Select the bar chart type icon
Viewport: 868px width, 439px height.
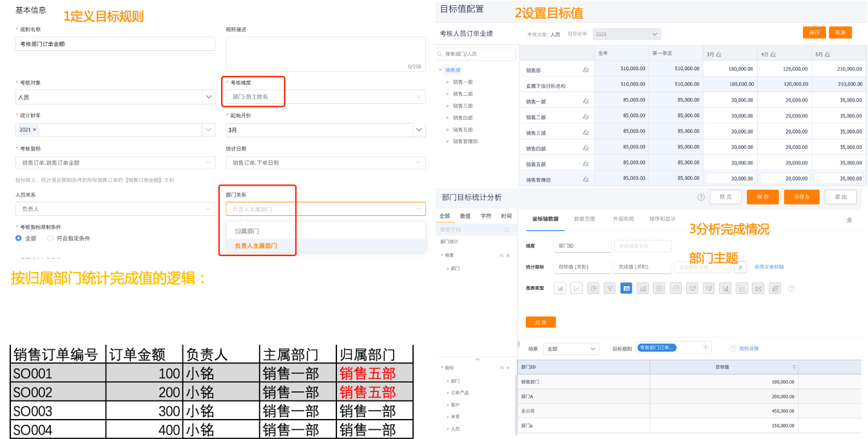560,288
